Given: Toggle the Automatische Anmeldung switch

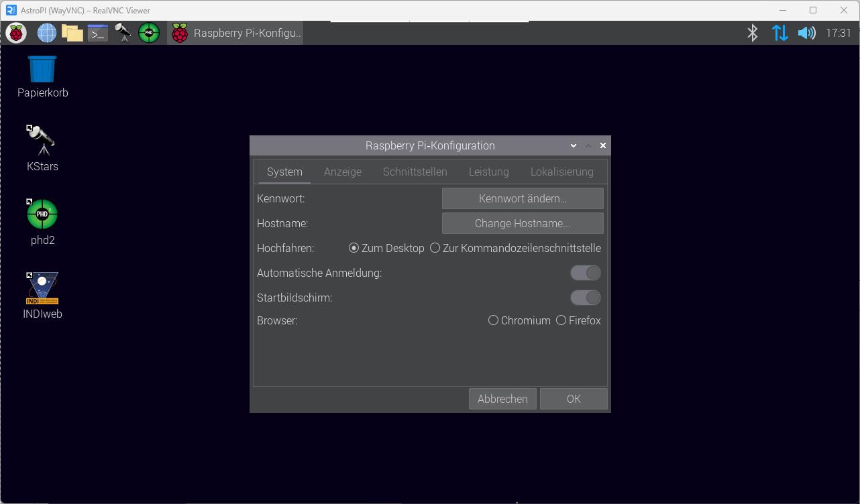Looking at the screenshot, I should pos(585,273).
